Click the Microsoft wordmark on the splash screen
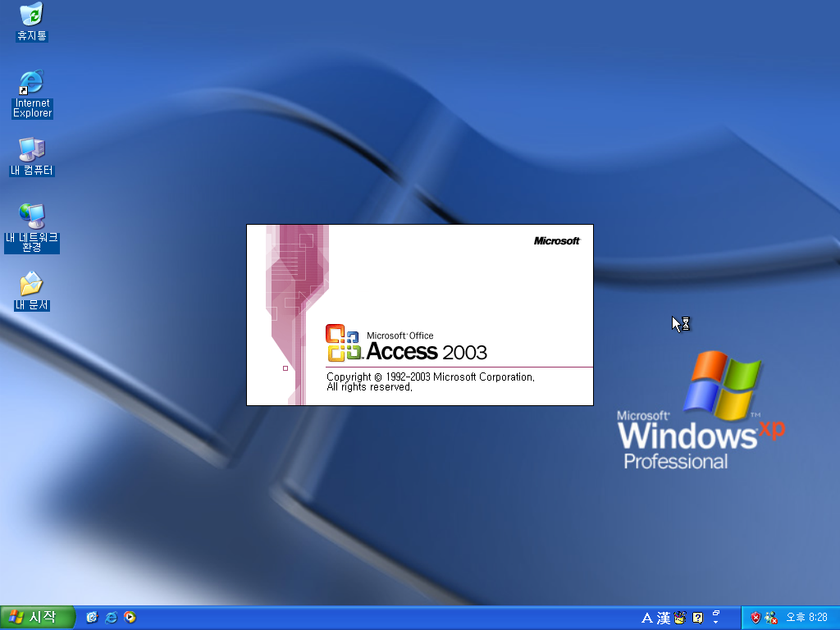 [557, 241]
